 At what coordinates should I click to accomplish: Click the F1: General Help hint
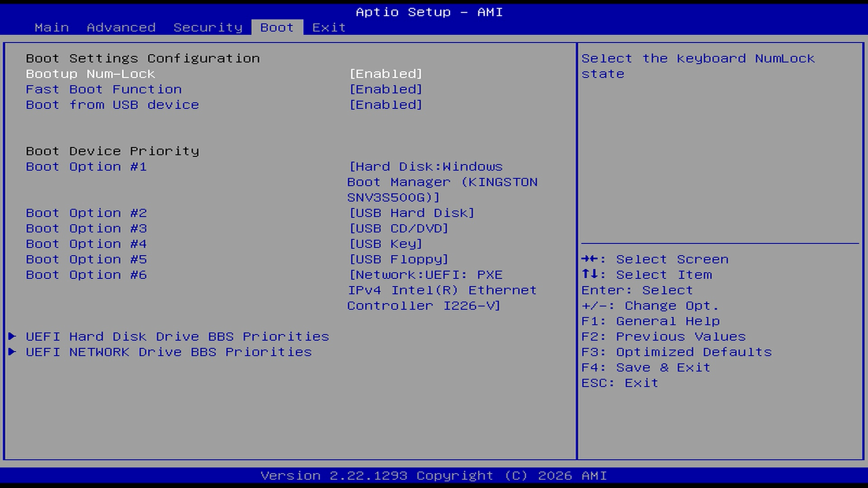651,321
